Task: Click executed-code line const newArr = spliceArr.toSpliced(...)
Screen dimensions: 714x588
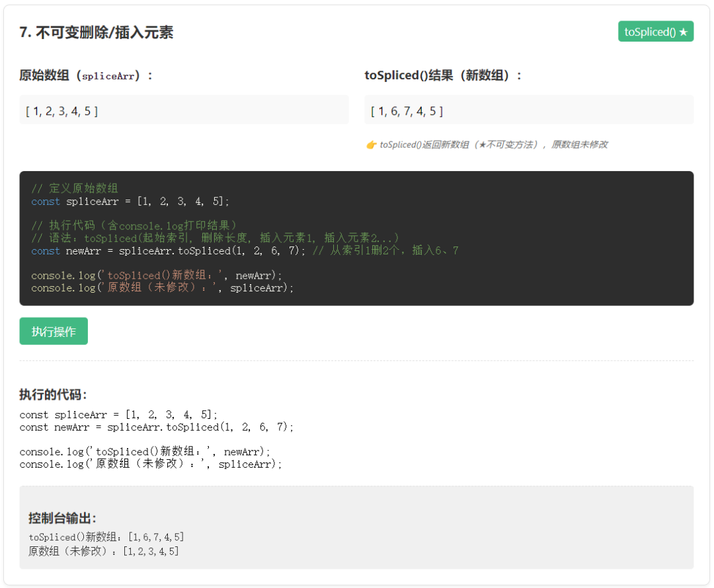Action: click(x=157, y=427)
